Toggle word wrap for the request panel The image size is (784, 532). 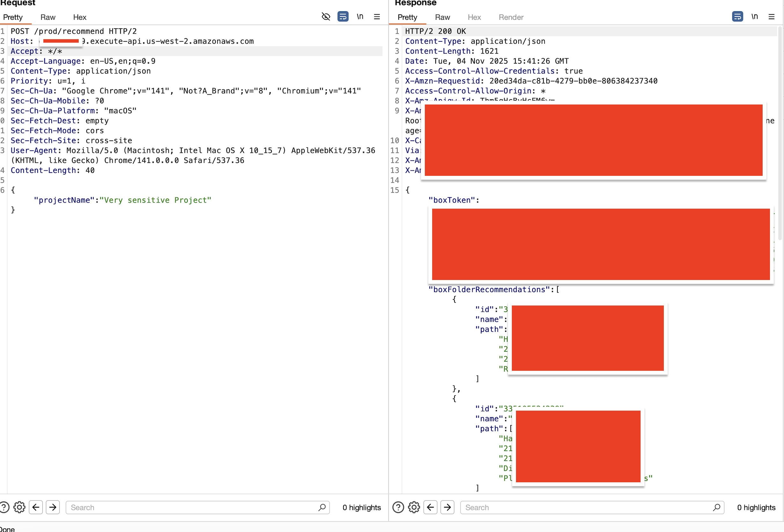(343, 17)
